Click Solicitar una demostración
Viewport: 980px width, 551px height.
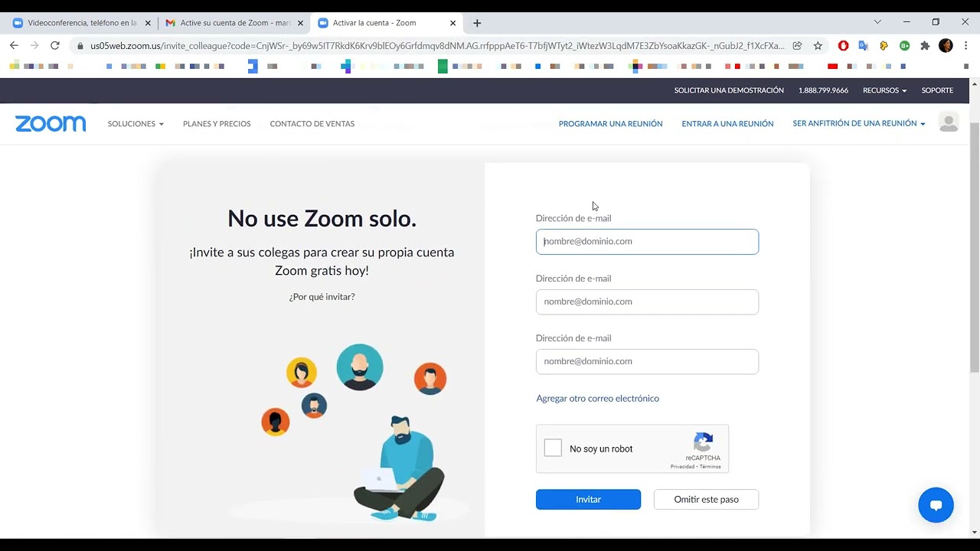tap(729, 90)
